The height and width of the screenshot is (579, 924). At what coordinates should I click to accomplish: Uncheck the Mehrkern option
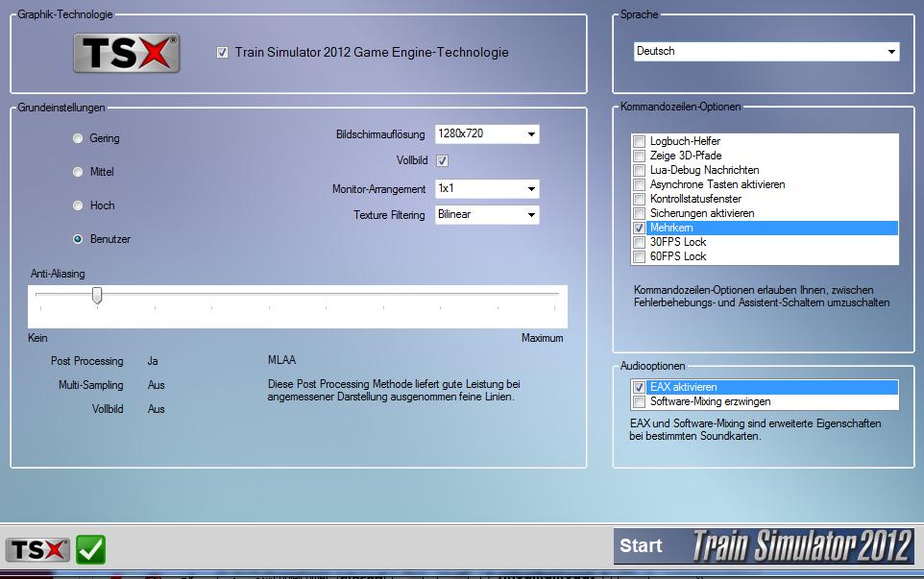639,228
